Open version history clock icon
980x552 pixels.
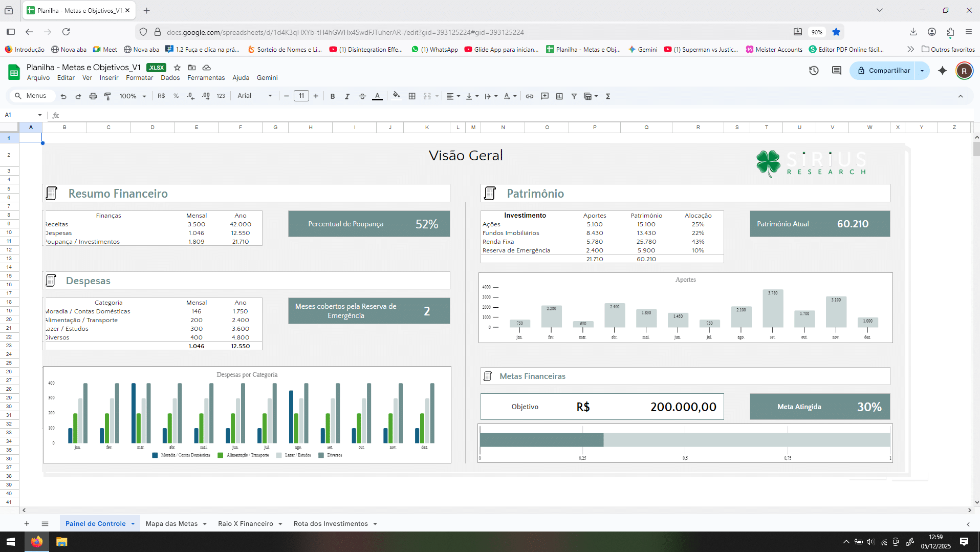(814, 71)
